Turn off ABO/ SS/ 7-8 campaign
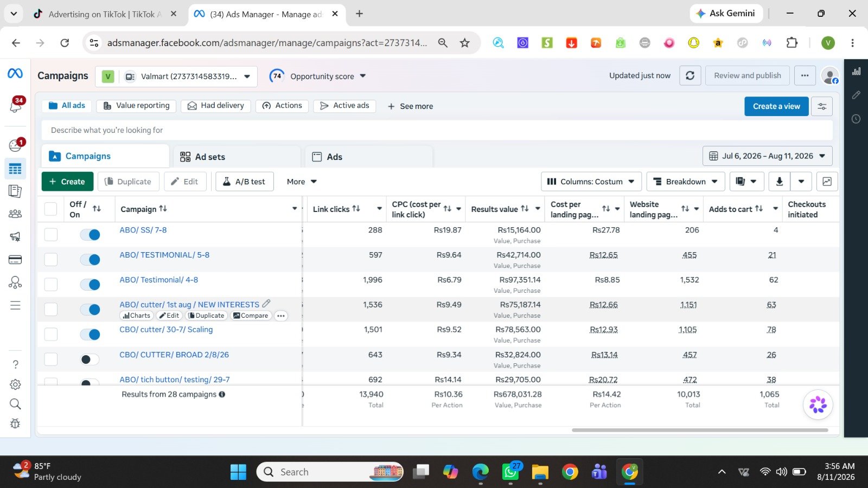This screenshot has width=868, height=488. tap(90, 235)
